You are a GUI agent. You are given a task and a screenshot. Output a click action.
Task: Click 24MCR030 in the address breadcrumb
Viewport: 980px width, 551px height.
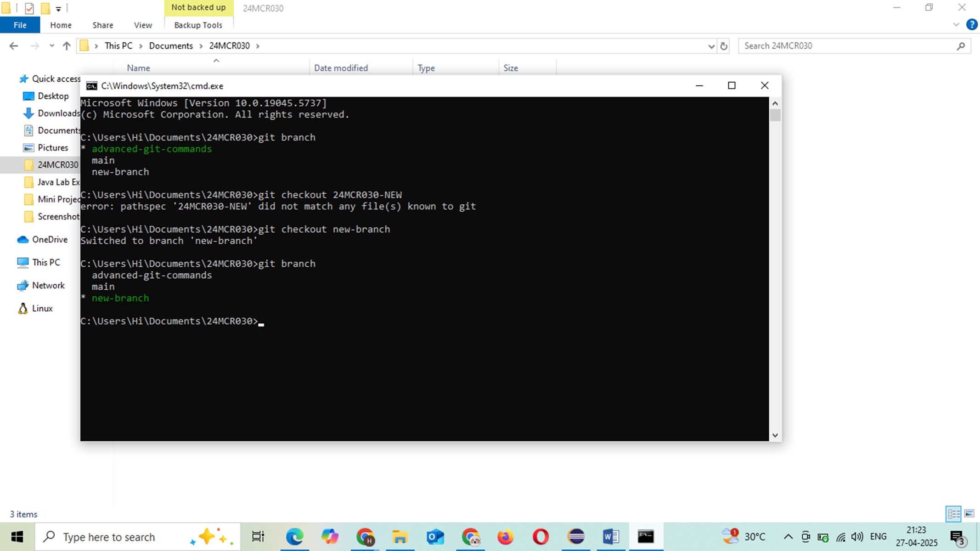pyautogui.click(x=229, y=46)
